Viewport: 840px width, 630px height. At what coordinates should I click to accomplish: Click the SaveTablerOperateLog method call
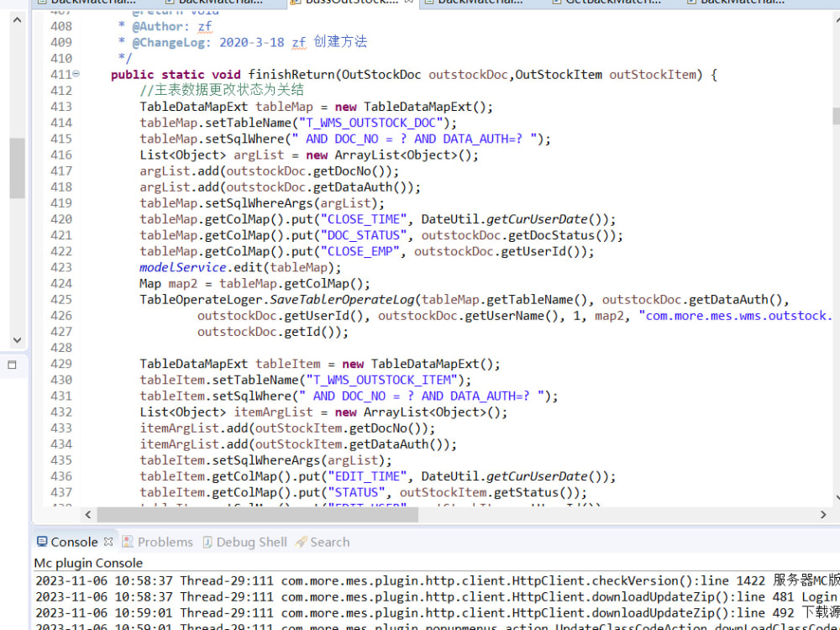click(343, 300)
